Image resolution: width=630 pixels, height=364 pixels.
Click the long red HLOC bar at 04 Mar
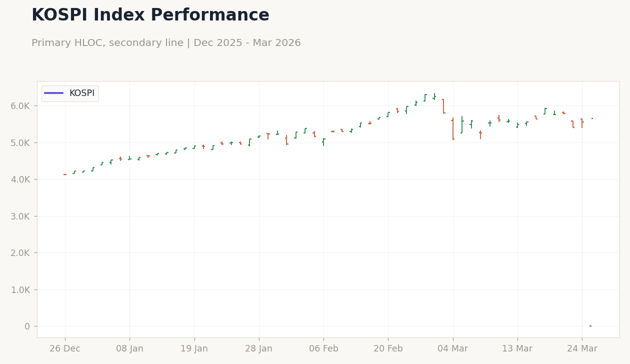452,128
